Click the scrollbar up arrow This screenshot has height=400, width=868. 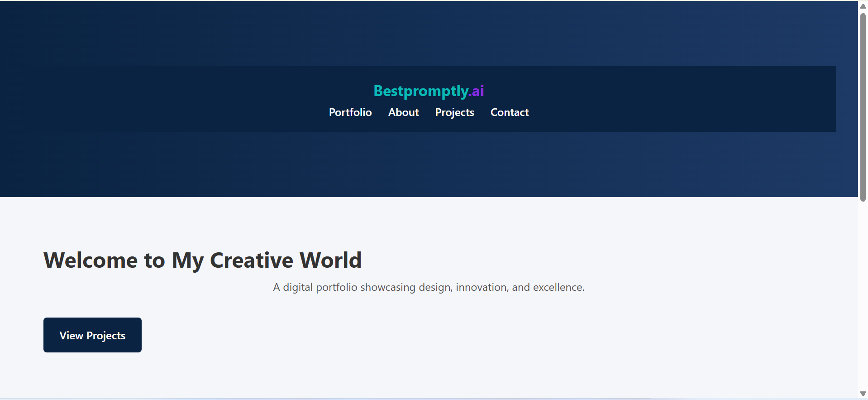(863, 6)
